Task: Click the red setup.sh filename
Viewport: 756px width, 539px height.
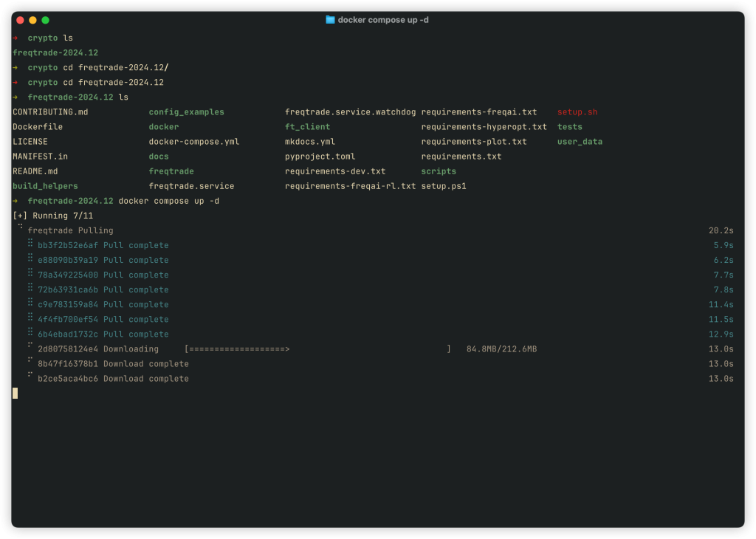Action: (x=577, y=112)
